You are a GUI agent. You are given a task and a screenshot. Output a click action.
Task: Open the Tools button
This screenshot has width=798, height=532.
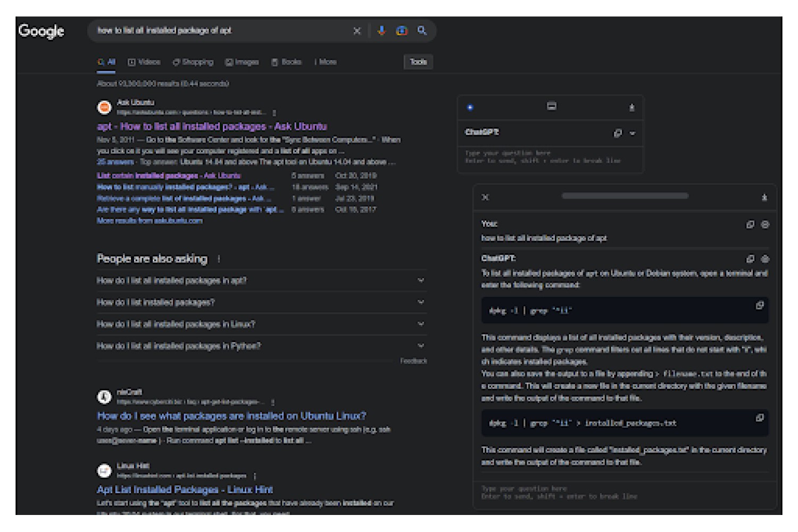(x=418, y=62)
